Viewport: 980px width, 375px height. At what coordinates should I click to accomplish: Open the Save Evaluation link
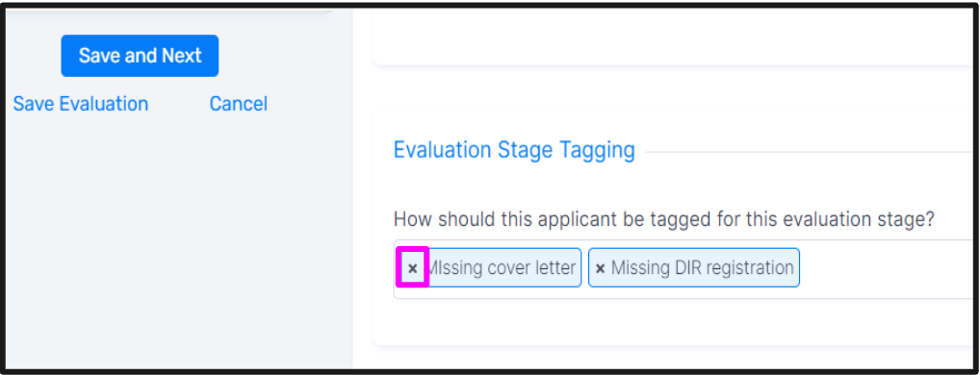(81, 104)
